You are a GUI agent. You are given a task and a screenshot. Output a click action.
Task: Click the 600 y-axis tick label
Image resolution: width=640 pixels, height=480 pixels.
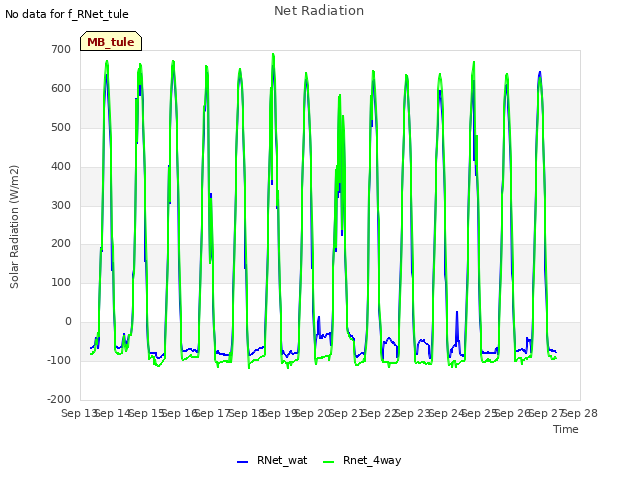[x=61, y=89]
